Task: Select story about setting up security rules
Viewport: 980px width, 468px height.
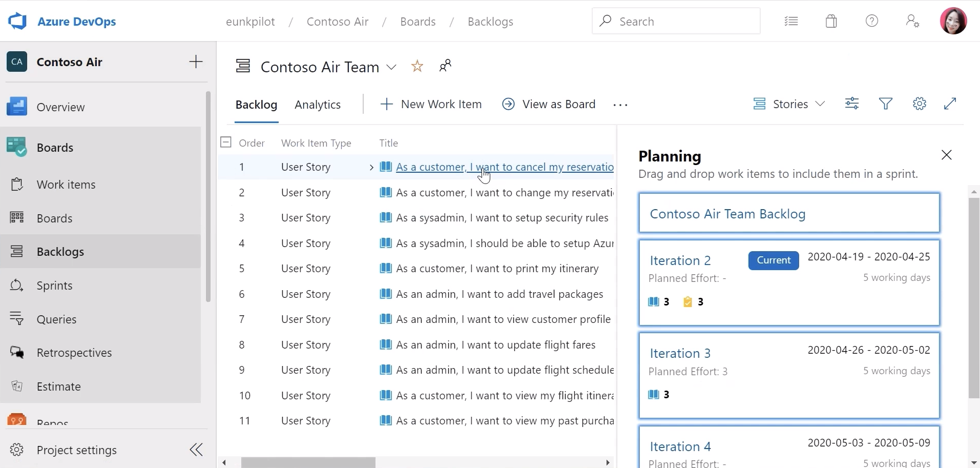Action: click(x=502, y=218)
